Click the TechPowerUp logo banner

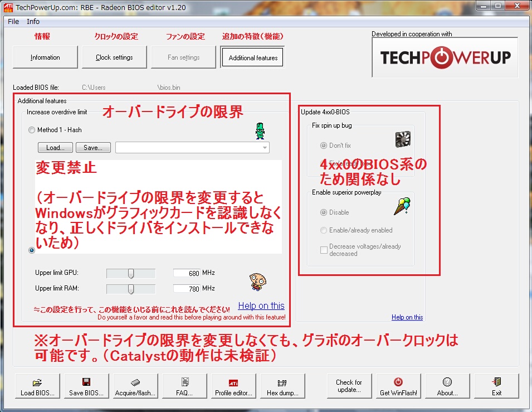coord(445,57)
